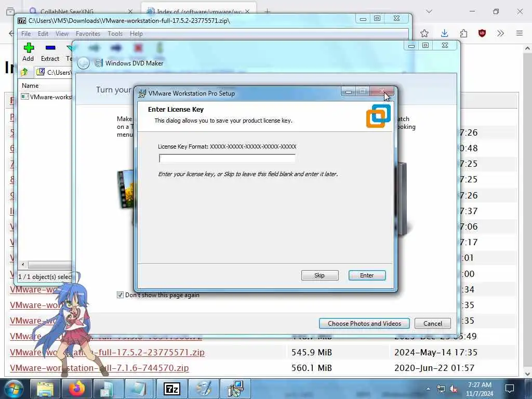Click back arrow in Windows DVD Maker
Viewport: 532px width, 399px height.
pyautogui.click(x=83, y=63)
